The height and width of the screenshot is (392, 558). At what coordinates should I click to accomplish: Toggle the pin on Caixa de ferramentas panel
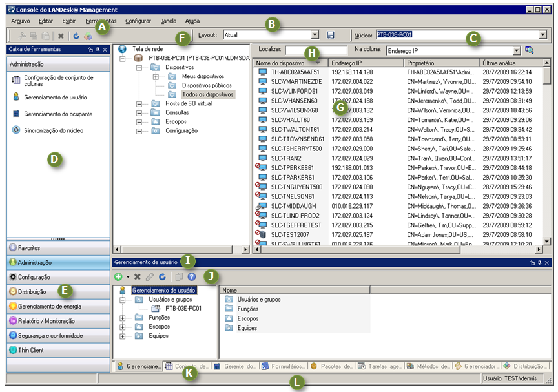click(98, 50)
